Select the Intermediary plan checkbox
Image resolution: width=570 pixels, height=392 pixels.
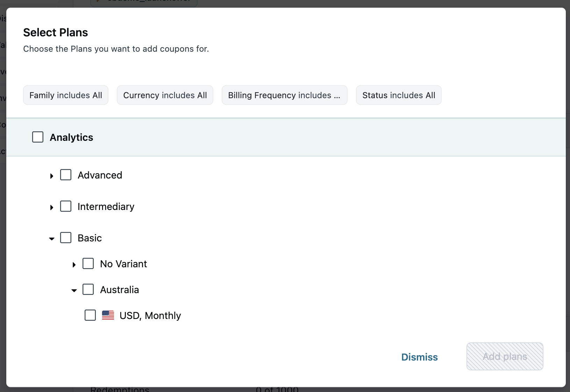(66, 206)
